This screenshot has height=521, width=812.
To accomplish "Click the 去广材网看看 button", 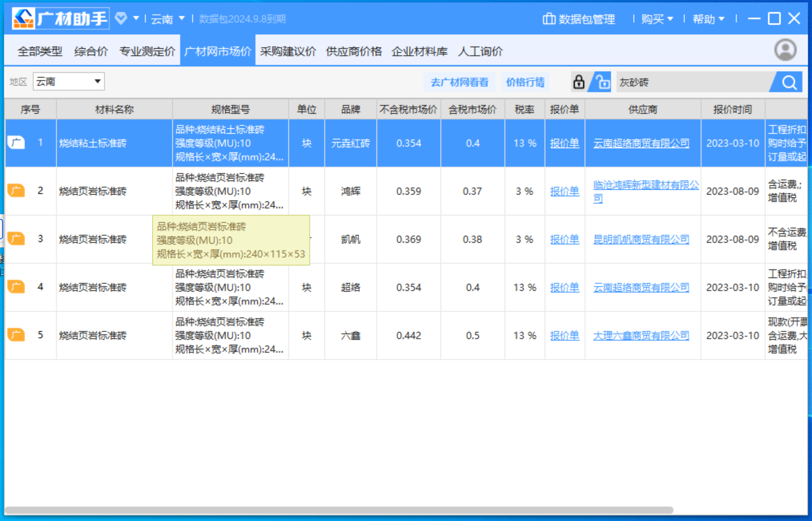I will pos(460,82).
